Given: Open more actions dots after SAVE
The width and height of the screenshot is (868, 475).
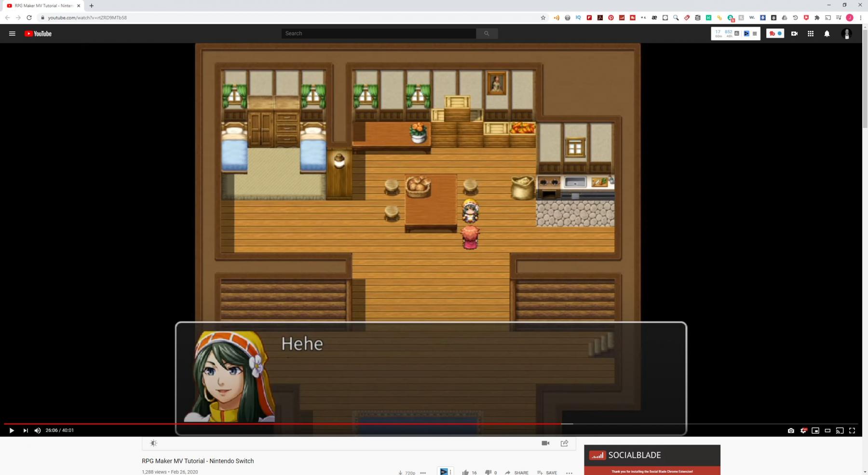Looking at the screenshot, I should (x=569, y=473).
